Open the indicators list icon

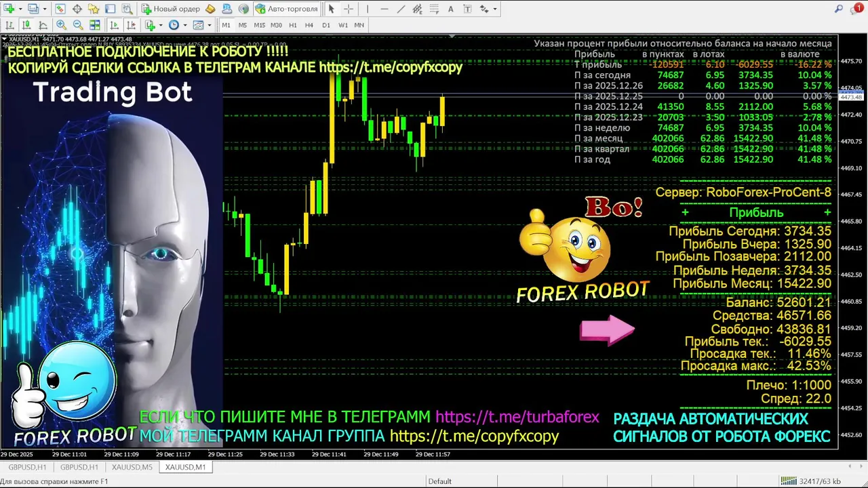pyautogui.click(x=150, y=25)
